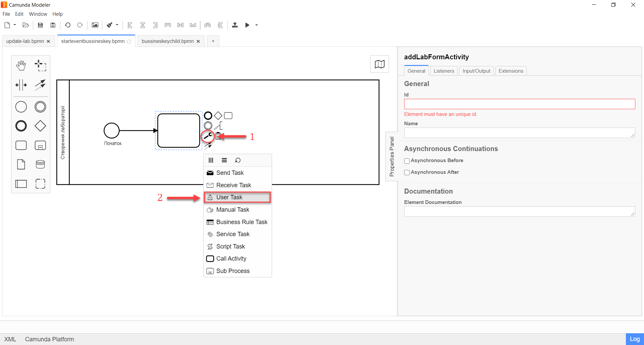
Task: Open the edit tool dropdown arrow
Action: tap(117, 25)
